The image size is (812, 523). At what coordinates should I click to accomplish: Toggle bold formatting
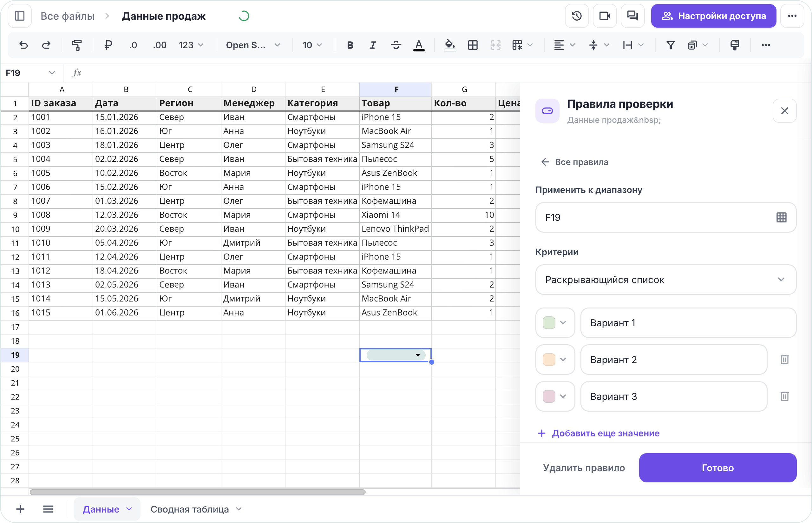350,45
